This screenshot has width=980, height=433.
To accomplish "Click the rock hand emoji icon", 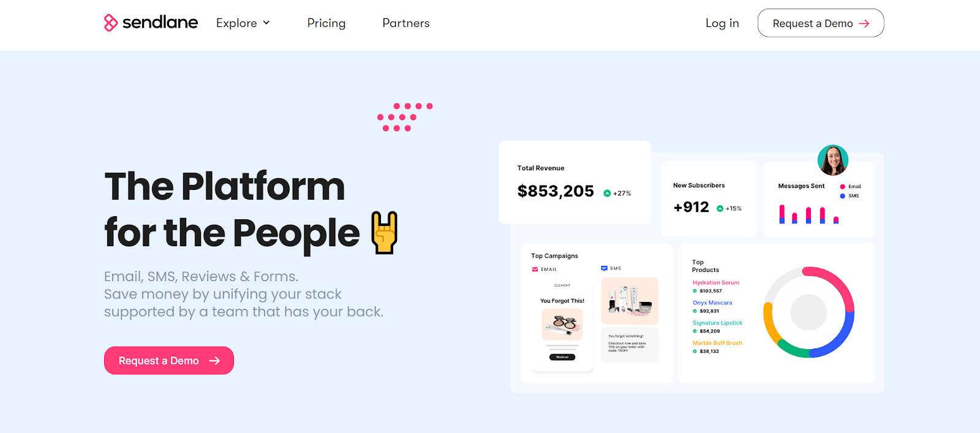I will (385, 233).
